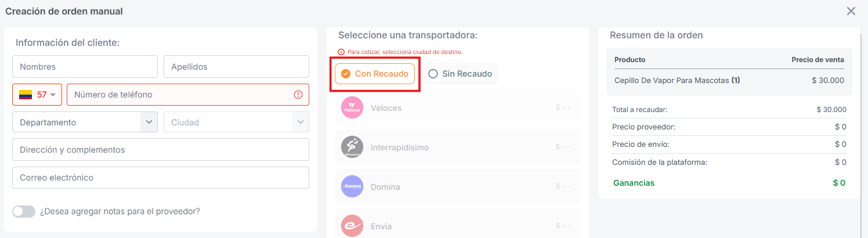Click the Colombia flag icon
The image size is (868, 238).
coord(26,95)
